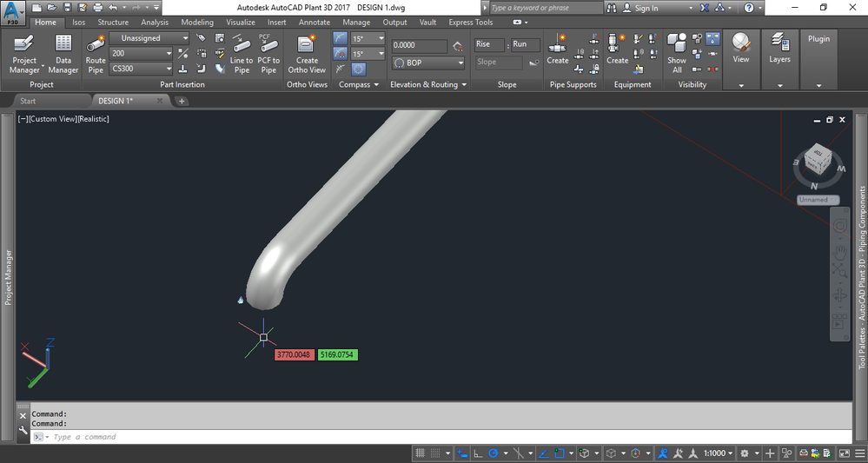Open the CS300 spec dropdown

coord(141,69)
